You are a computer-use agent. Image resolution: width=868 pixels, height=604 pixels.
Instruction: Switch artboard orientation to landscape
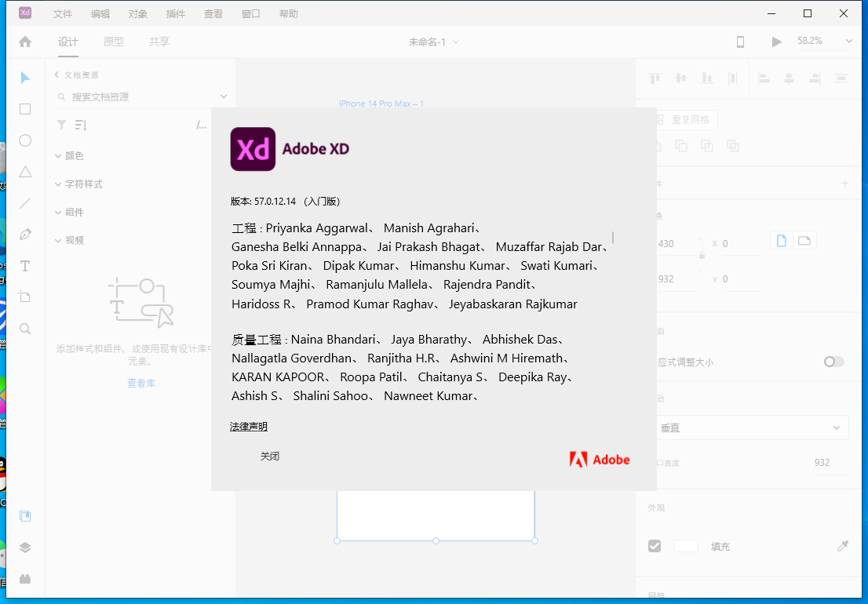click(x=804, y=241)
